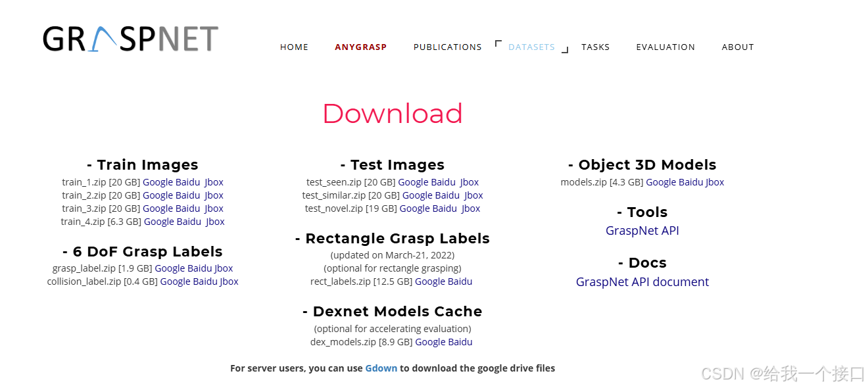Viewport: 868px width, 388px height.
Task: Navigate to the EVALUATION page
Action: click(x=665, y=47)
